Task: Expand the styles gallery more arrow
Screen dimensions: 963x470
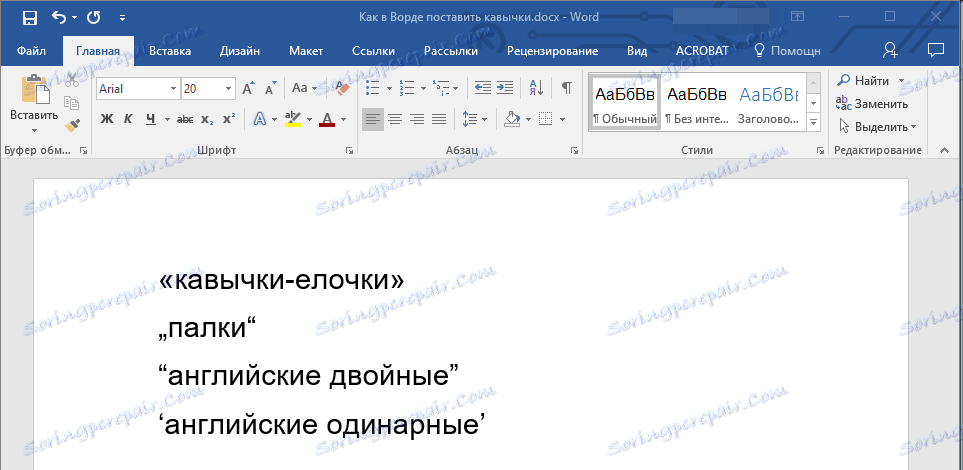Action: [814, 122]
